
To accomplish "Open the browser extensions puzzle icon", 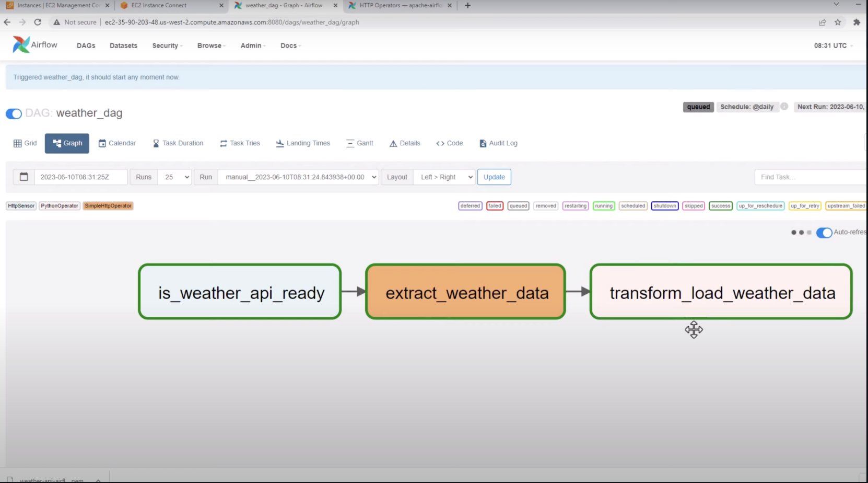I will [857, 22].
